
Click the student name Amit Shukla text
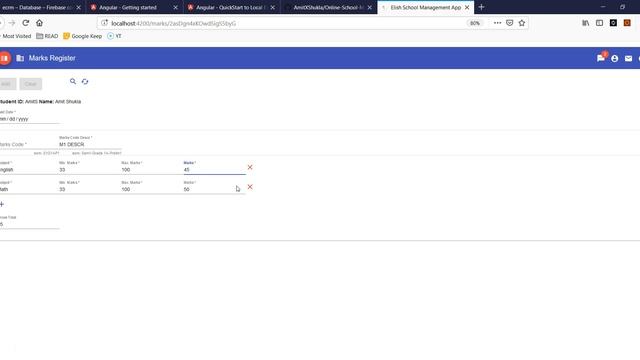[x=68, y=101]
